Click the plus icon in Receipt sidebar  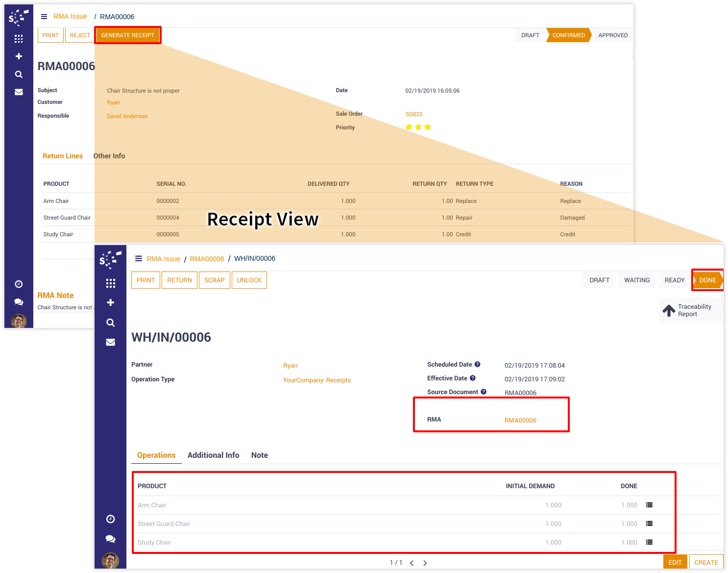coord(111,302)
